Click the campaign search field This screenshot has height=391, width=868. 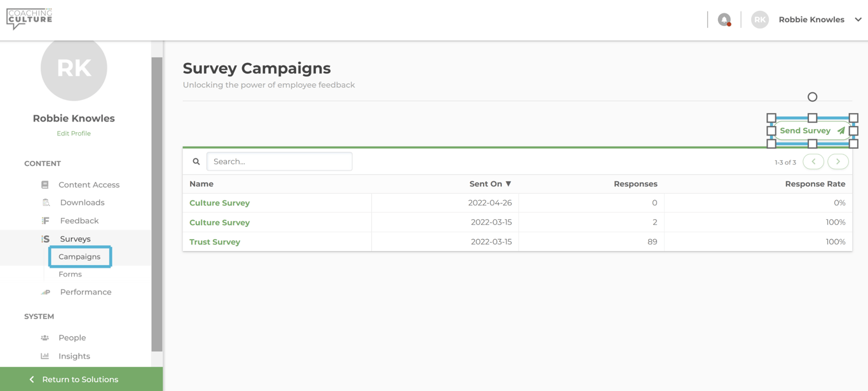coord(280,161)
